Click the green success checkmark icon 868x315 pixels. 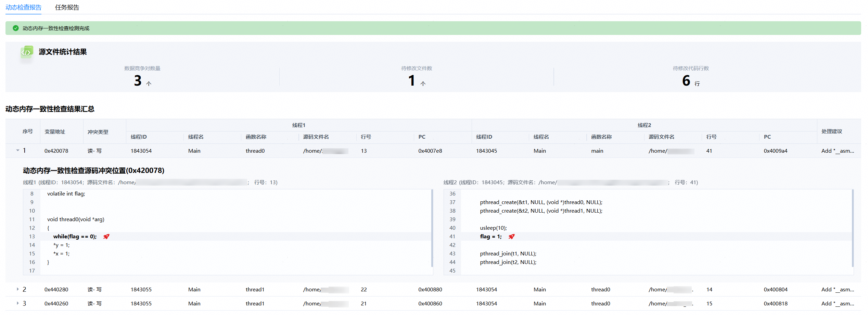[x=15, y=28]
